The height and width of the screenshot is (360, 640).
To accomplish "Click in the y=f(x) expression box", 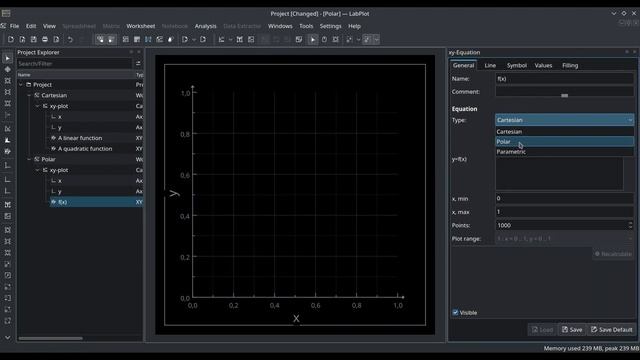I will click(559, 174).
